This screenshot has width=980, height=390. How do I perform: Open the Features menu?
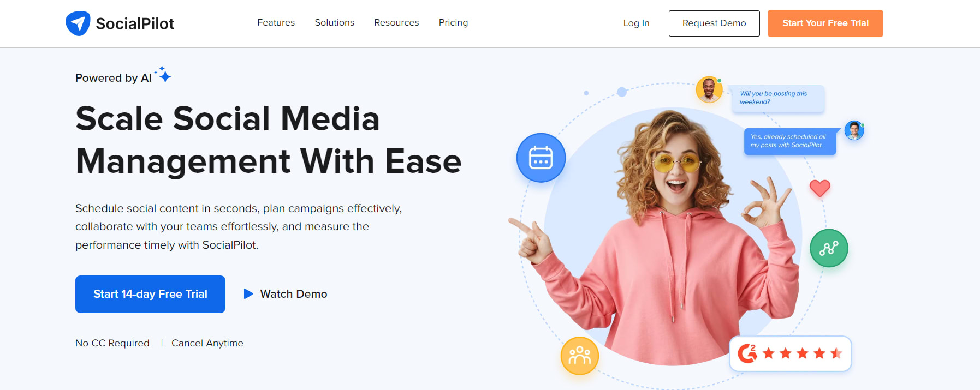[x=276, y=23]
